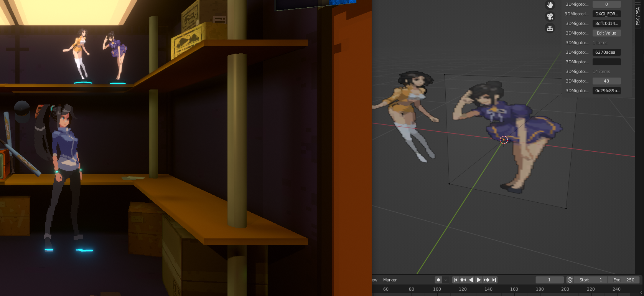Switch perspective/orthographic grid icon
The width and height of the screenshot is (644, 296).
[550, 28]
